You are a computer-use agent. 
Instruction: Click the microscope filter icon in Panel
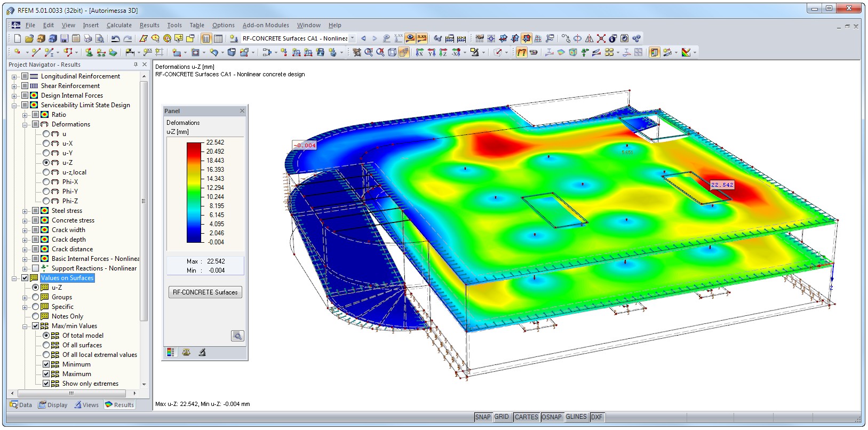202,352
